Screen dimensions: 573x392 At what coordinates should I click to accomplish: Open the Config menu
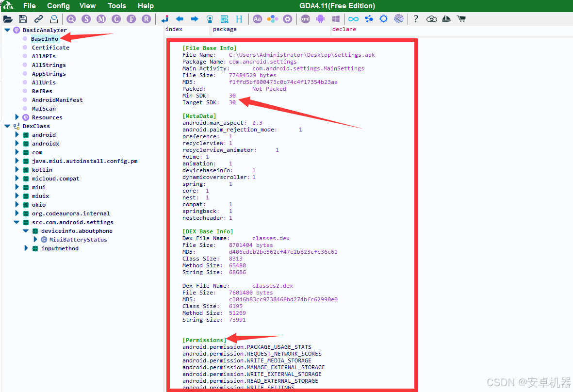[59, 6]
